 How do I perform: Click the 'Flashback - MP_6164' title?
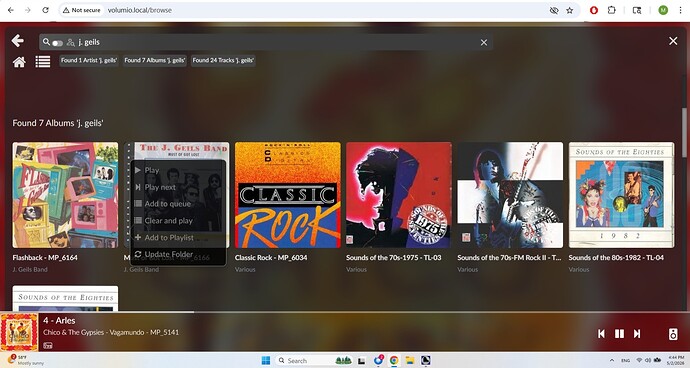(x=45, y=258)
